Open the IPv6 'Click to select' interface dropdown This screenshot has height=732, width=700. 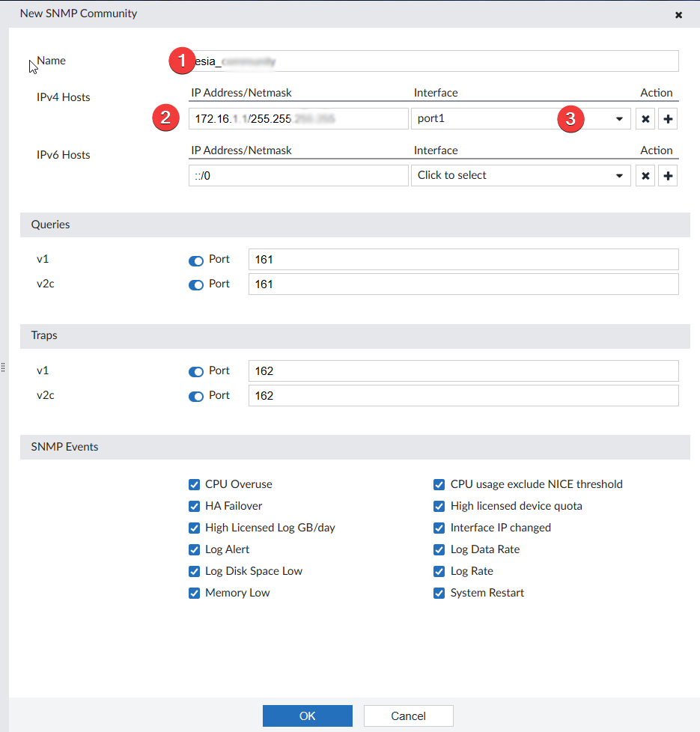pos(520,176)
